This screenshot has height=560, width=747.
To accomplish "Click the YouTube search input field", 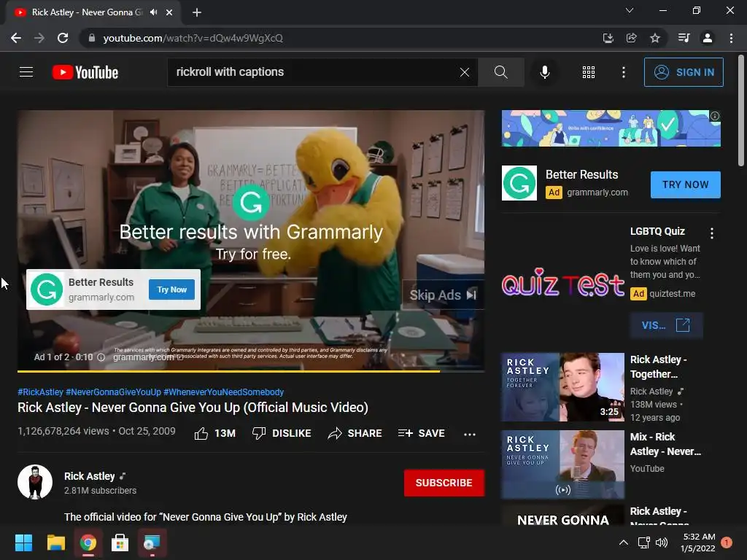I will (x=314, y=72).
